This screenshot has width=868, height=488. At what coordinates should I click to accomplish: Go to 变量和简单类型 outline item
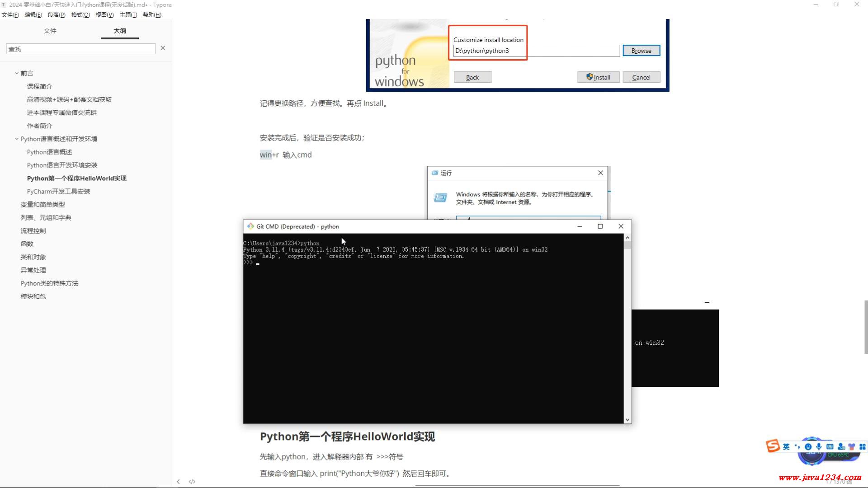pos(42,204)
